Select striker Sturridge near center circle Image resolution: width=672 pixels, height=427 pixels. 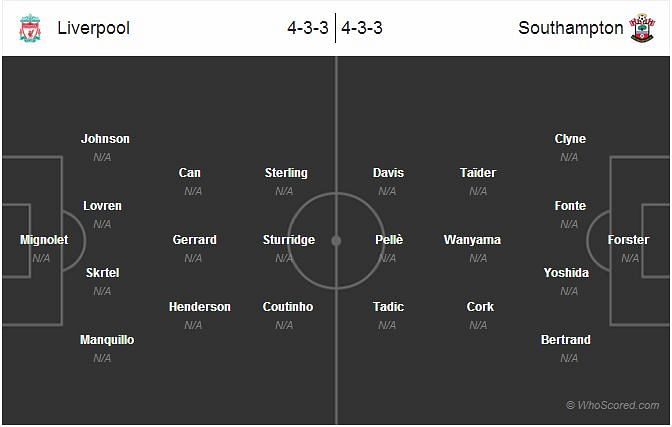(288, 240)
